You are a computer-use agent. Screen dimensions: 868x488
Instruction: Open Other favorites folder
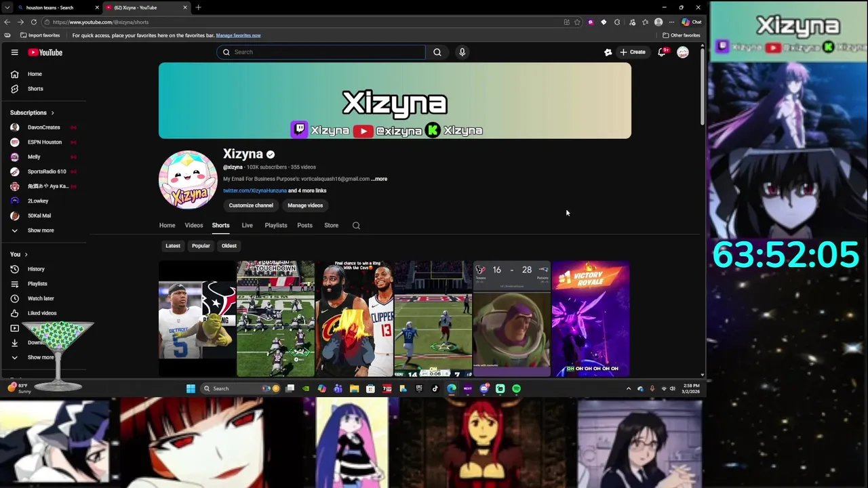682,35
